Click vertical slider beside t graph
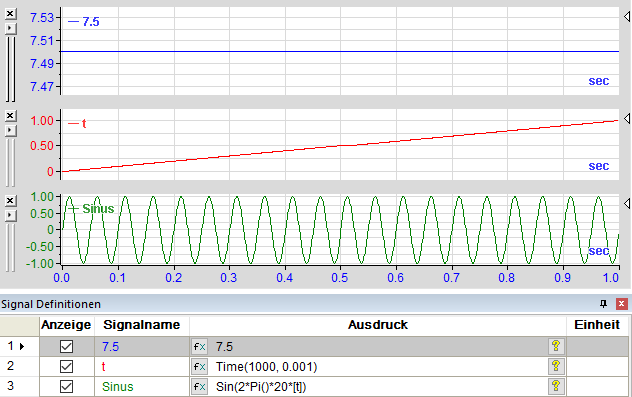632x397 pixels. click(x=11, y=162)
